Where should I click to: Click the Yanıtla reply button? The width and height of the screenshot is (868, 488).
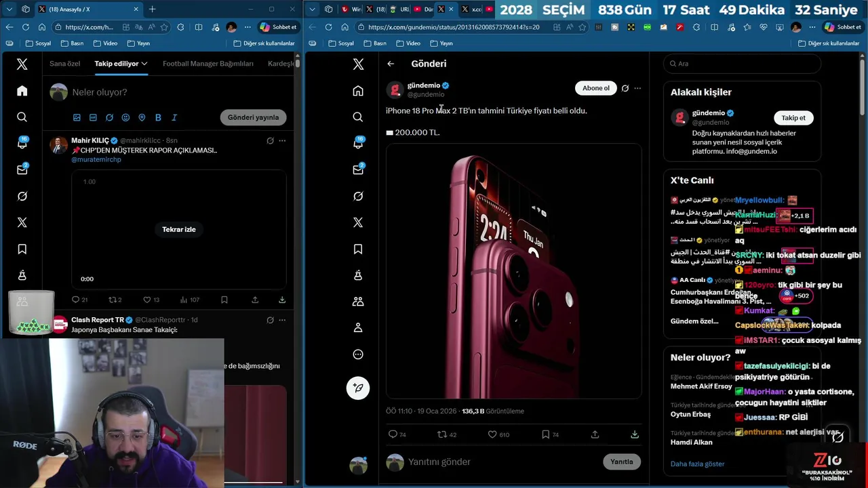[x=621, y=462]
